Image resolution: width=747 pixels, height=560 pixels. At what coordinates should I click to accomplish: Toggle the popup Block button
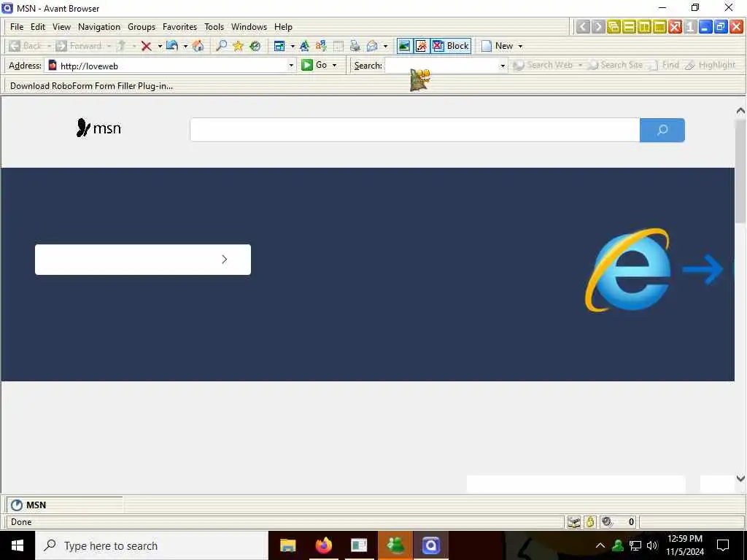(451, 46)
